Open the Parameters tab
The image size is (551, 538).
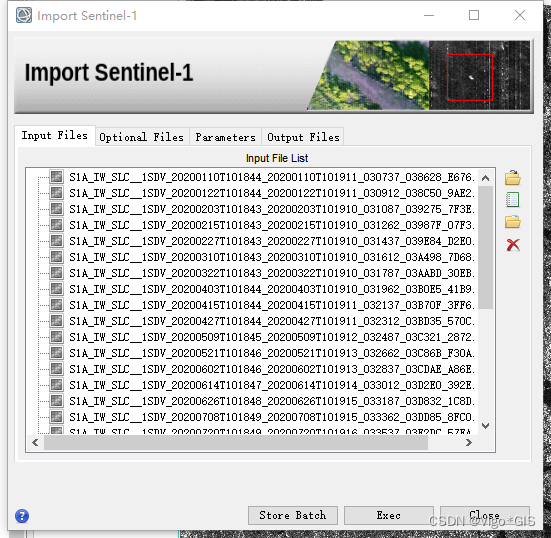click(x=226, y=137)
